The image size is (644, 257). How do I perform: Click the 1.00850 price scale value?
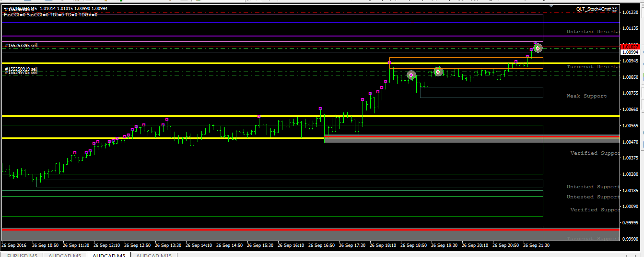point(631,77)
